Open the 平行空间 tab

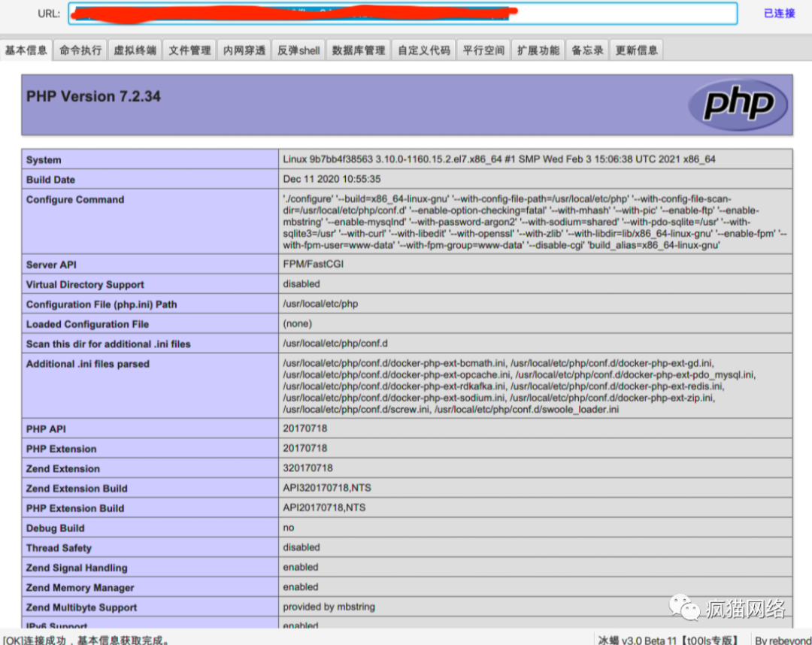(x=483, y=50)
